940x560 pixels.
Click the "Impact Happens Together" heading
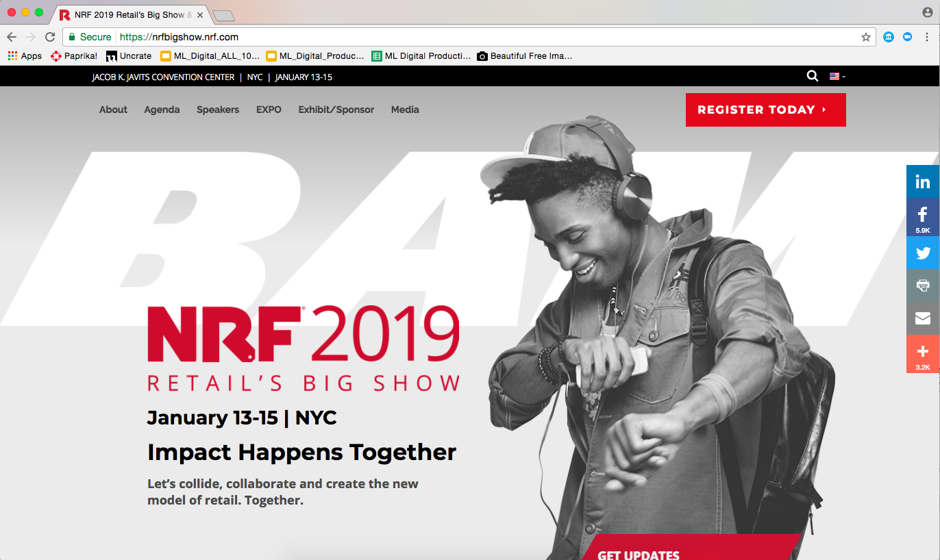click(302, 452)
